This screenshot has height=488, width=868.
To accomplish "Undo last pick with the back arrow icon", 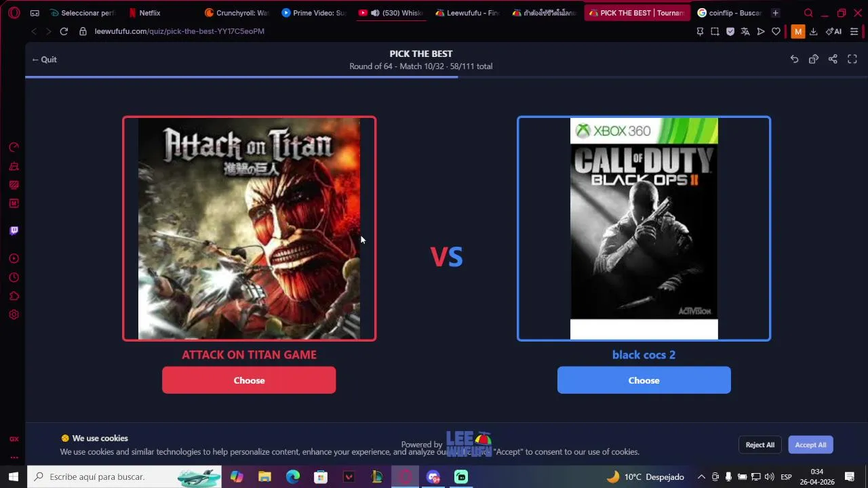I will click(794, 60).
